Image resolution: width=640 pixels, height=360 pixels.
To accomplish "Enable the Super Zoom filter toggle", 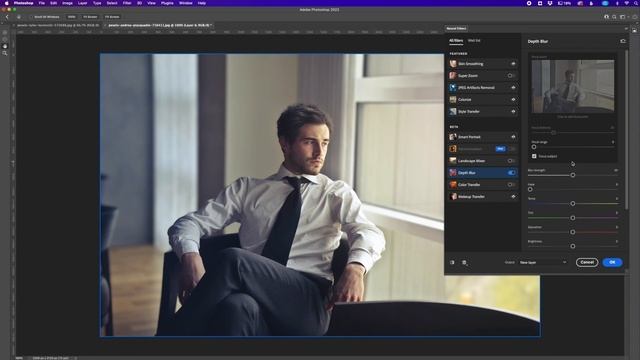I will (x=511, y=76).
